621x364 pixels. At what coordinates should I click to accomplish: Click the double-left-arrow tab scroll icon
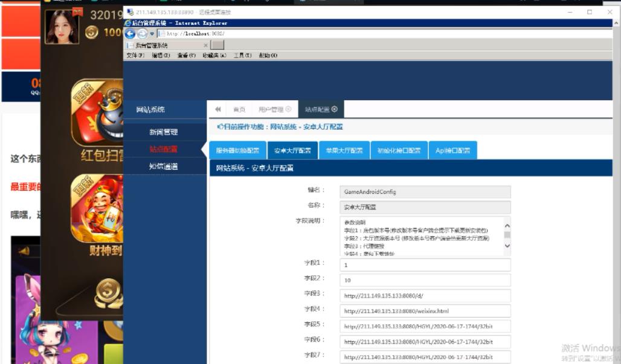pos(217,109)
